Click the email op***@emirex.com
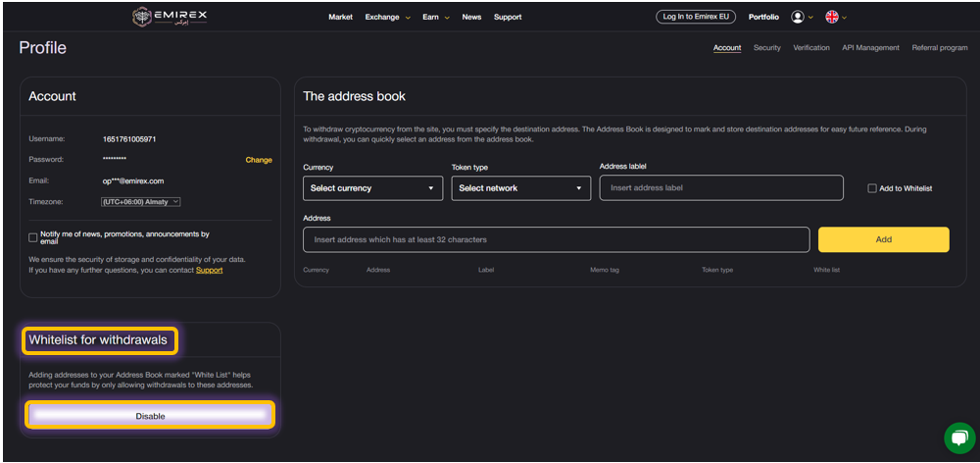The width and height of the screenshot is (980, 463). pyautogui.click(x=133, y=180)
